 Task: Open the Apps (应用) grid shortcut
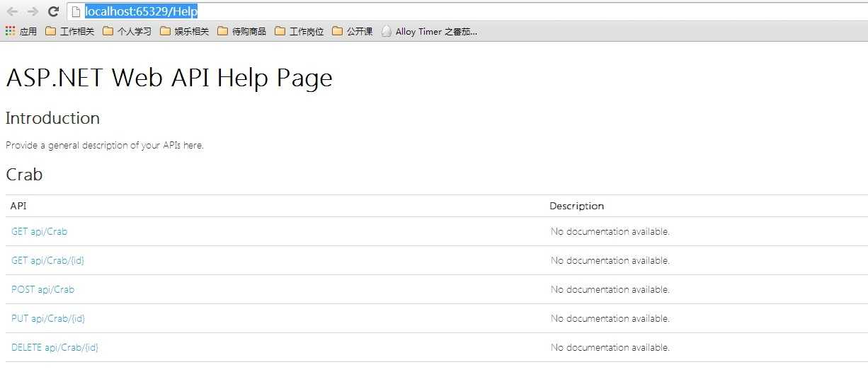pos(21,31)
